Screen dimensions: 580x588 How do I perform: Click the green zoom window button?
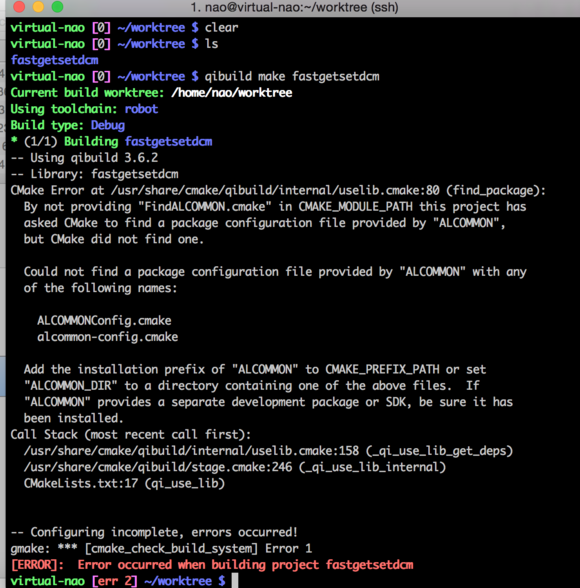57,7
